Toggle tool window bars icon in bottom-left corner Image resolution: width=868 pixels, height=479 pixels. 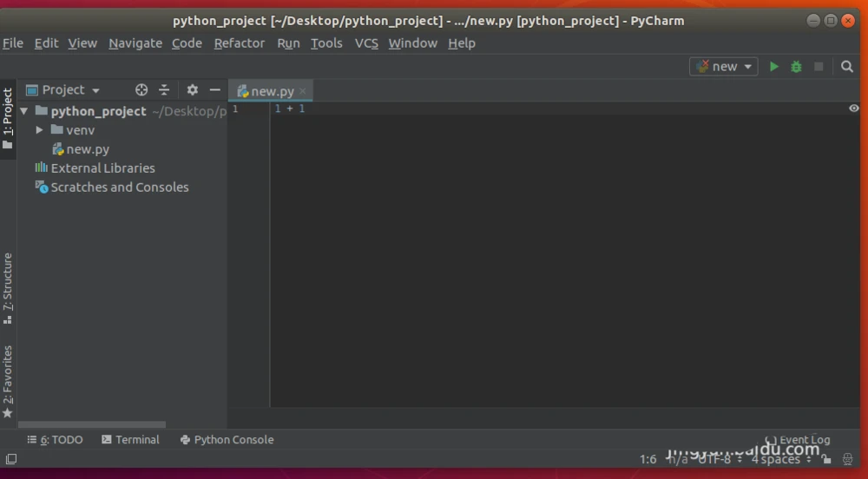click(11, 459)
